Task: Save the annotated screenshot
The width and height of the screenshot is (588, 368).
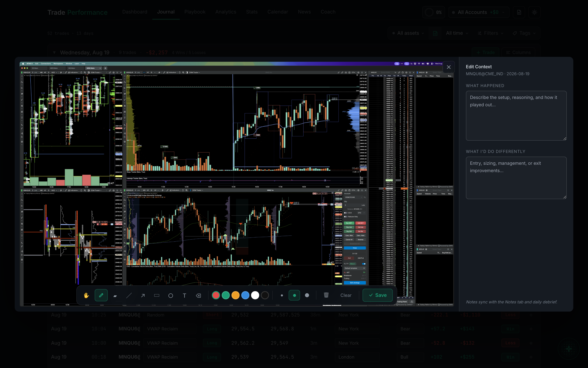Action: tap(378, 295)
